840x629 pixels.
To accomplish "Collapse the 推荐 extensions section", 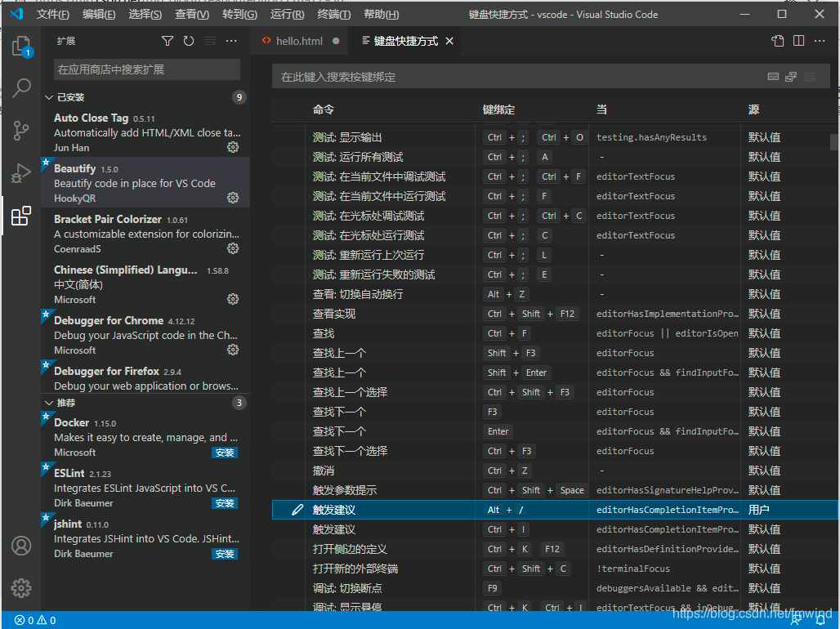I will [49, 403].
